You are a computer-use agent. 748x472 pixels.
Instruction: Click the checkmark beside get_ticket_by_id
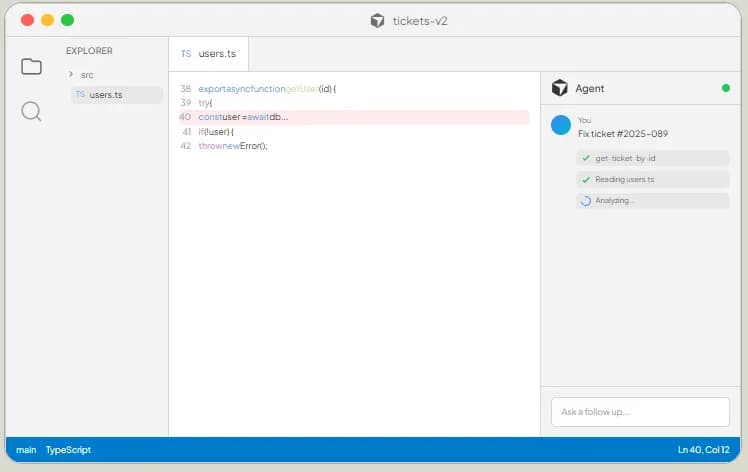pyautogui.click(x=586, y=158)
